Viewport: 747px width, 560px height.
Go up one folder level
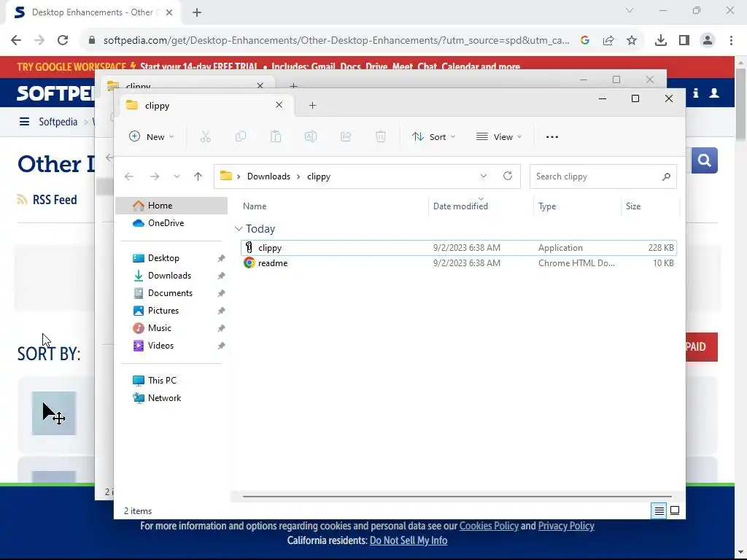coord(198,176)
